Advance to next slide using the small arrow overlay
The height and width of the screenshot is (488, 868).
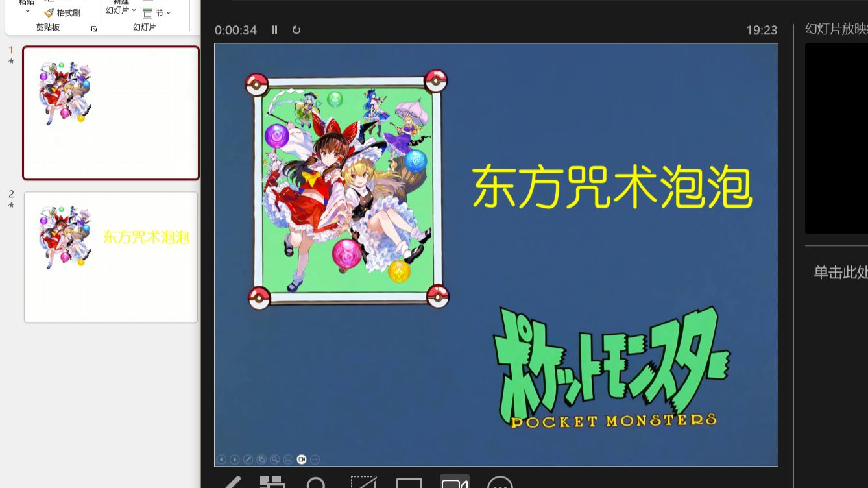click(x=235, y=459)
